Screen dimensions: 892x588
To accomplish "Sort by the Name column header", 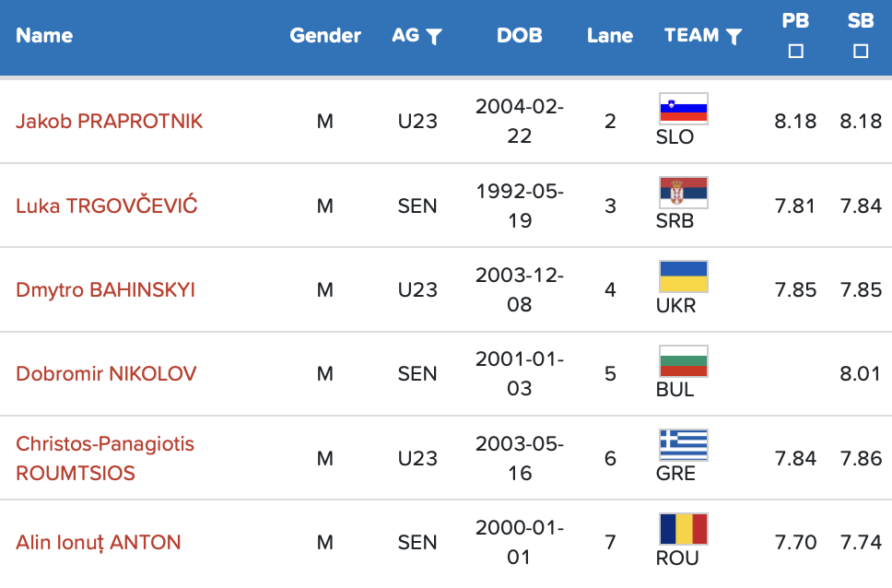I will 44,36.
